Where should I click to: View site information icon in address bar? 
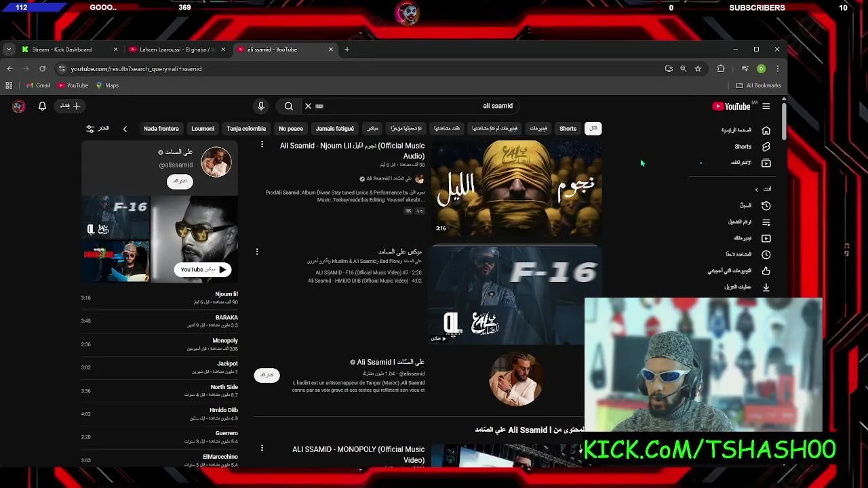62,68
